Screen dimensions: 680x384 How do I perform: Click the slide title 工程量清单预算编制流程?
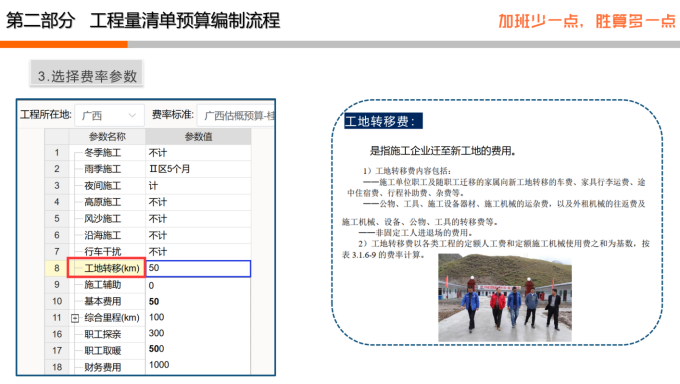(185, 20)
